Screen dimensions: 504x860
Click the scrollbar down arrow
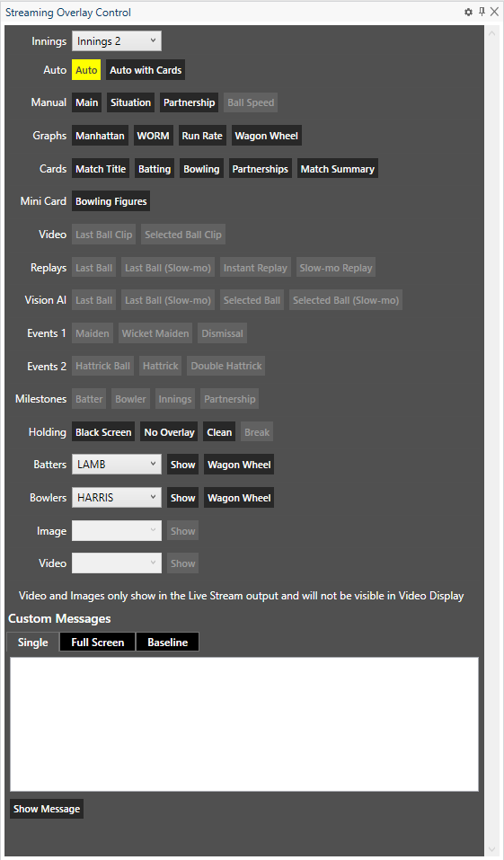coord(492,849)
